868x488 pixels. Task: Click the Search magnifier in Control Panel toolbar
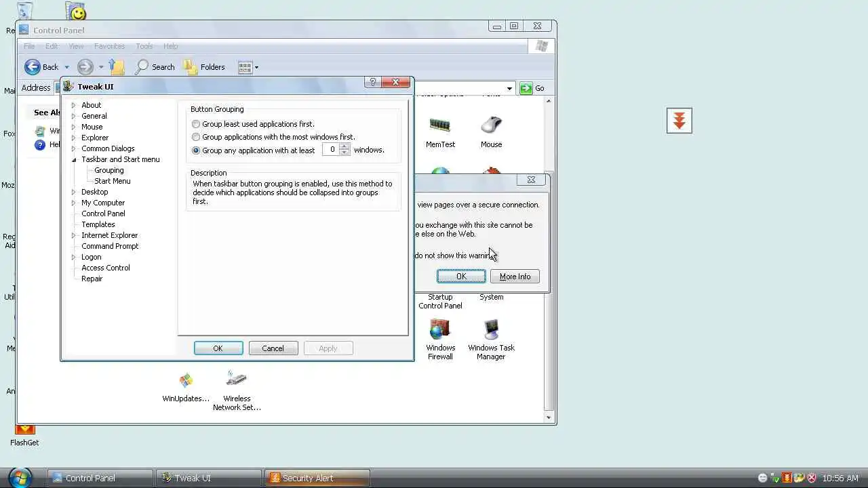click(142, 66)
